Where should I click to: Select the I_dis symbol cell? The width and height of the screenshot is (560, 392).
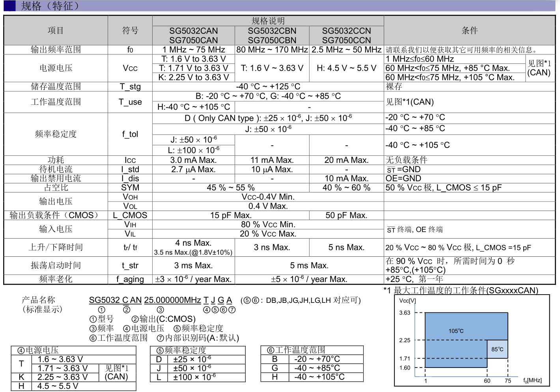pos(130,178)
